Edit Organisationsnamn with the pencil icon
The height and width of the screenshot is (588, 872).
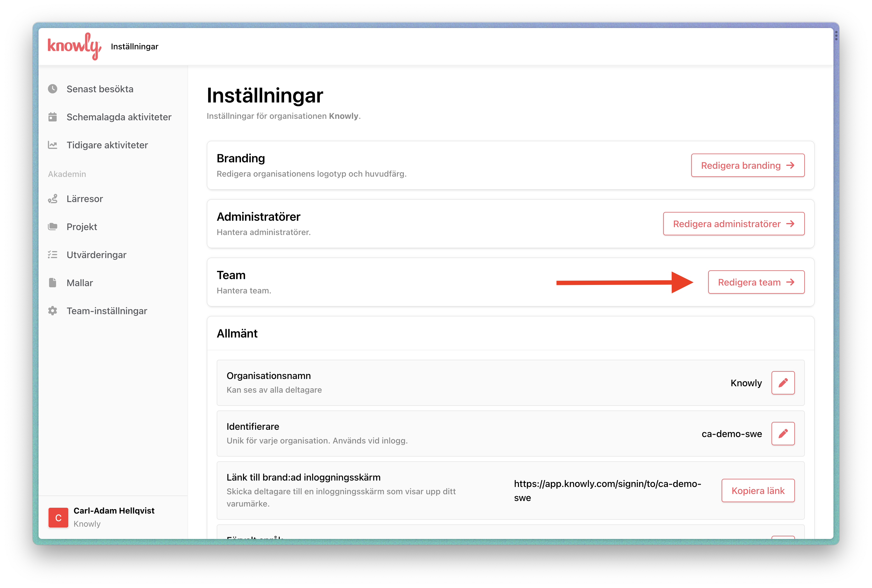(783, 383)
